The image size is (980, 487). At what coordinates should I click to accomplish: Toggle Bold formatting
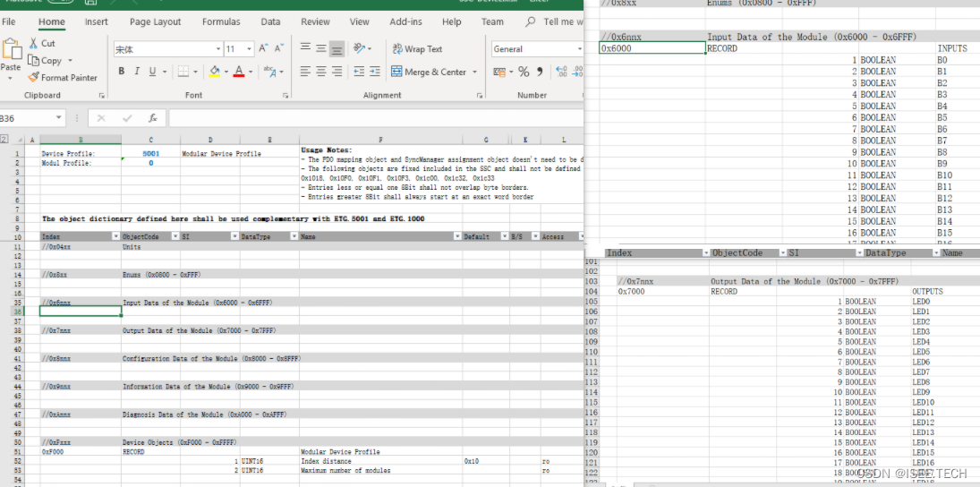coord(121,72)
